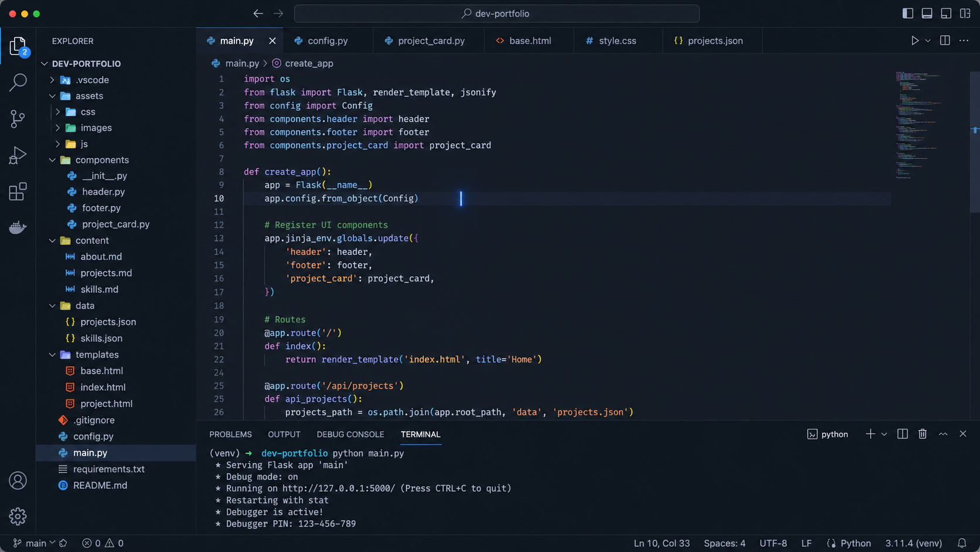Screen dimensions: 980x552
Task: Open the Extensions view
Action: point(18,192)
